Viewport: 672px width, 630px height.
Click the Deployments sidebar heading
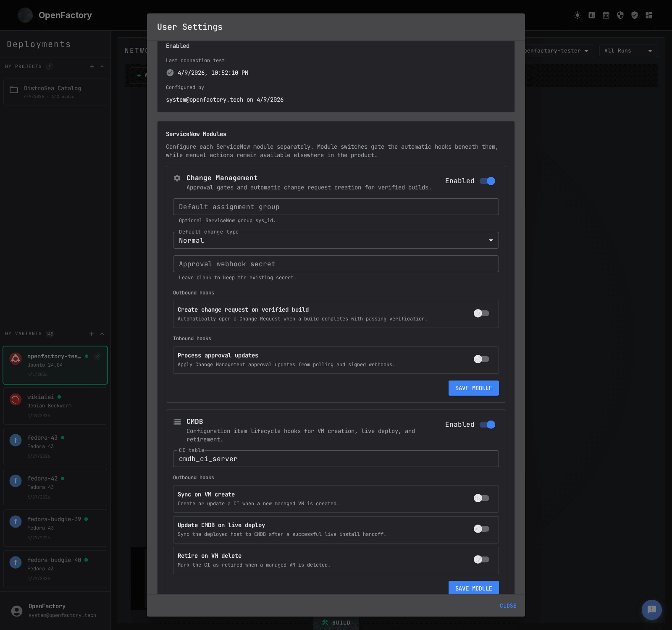click(39, 44)
